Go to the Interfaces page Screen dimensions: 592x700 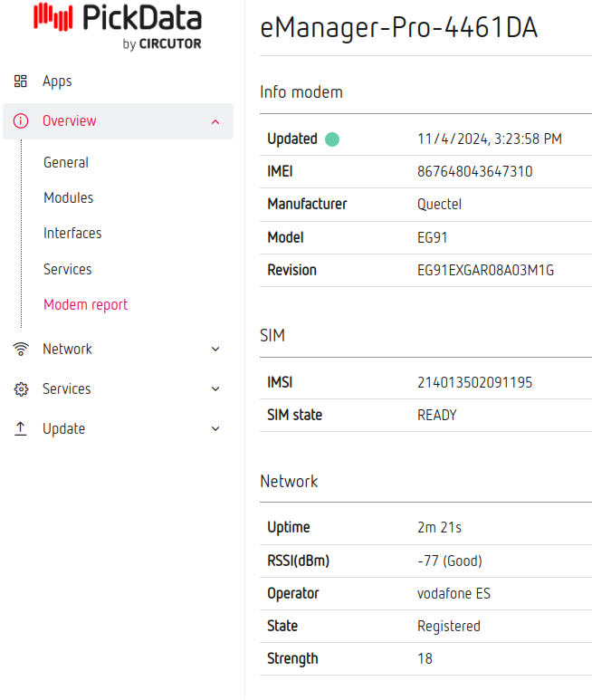pos(72,233)
